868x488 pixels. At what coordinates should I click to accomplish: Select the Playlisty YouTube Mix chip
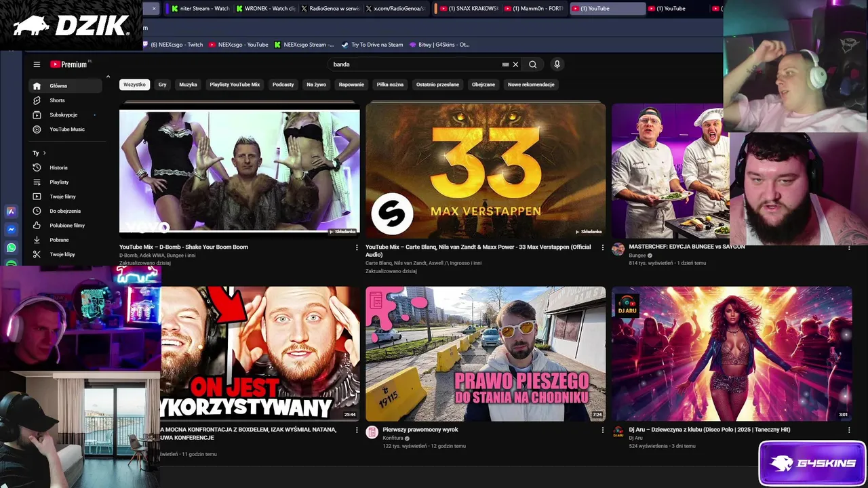tap(235, 85)
